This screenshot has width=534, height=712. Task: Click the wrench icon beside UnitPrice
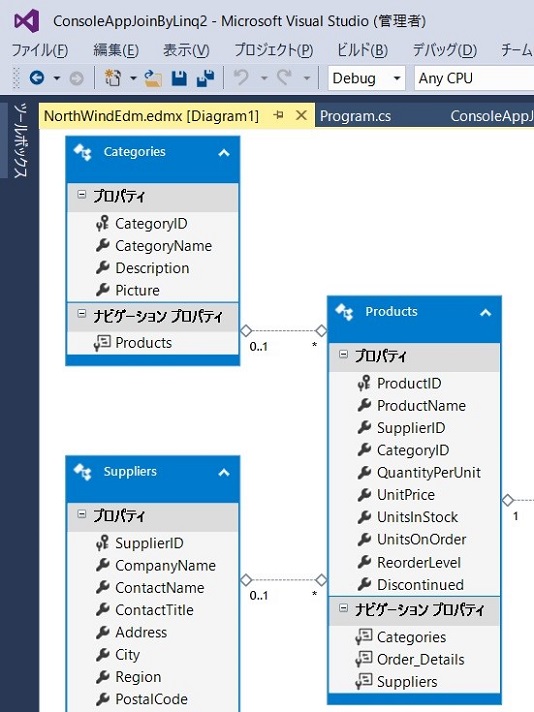tap(364, 494)
